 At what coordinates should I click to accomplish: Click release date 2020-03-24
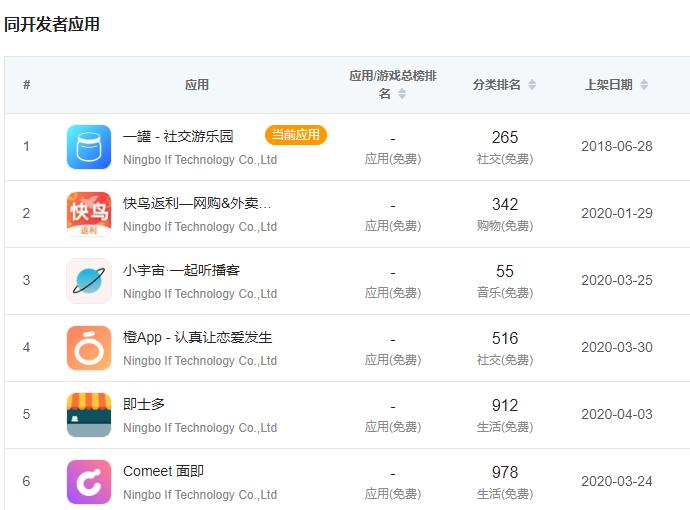(x=617, y=481)
